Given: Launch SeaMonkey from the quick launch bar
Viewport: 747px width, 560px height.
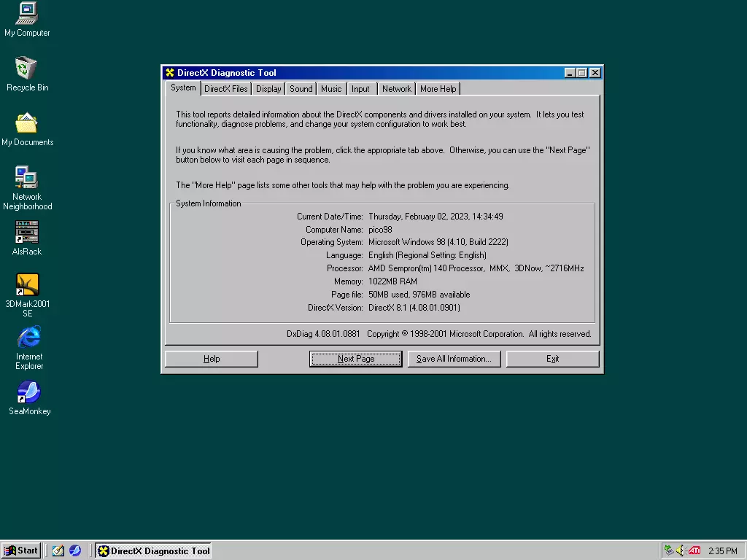Looking at the screenshot, I should [75, 551].
